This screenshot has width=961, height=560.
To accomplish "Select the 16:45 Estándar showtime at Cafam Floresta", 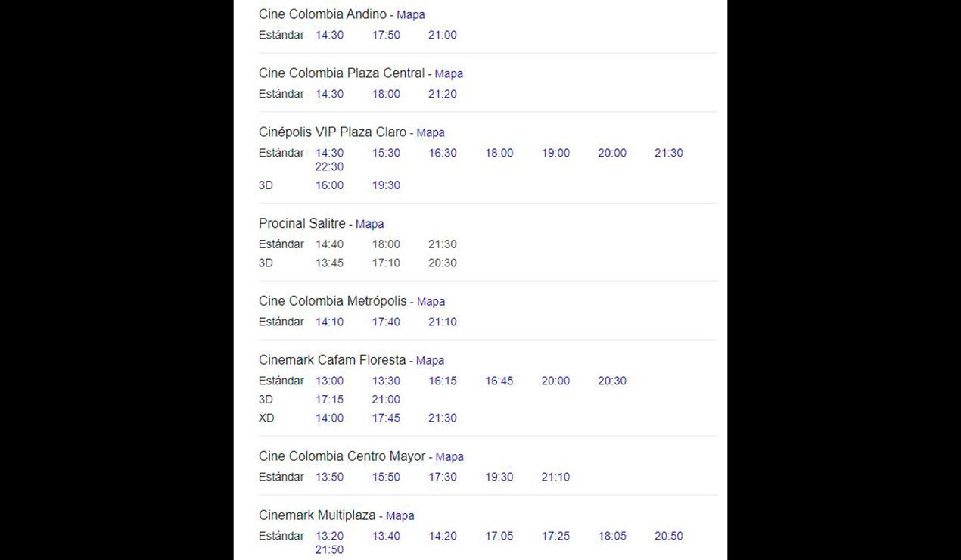I will (x=499, y=381).
